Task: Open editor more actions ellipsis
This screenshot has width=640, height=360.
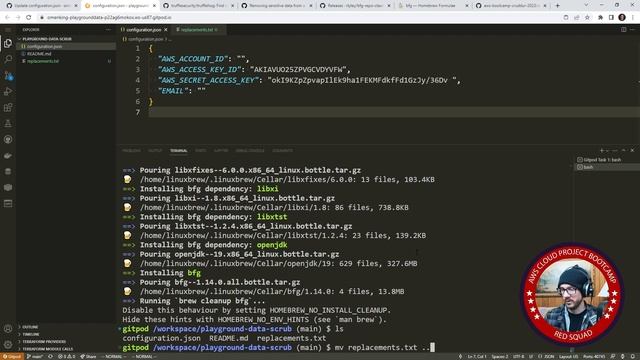Action: 632,30
